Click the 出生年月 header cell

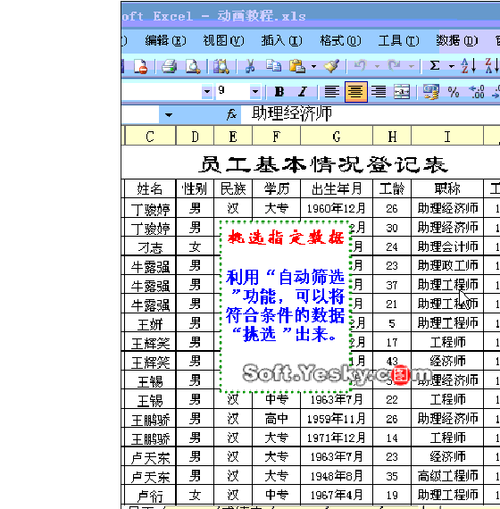336,189
